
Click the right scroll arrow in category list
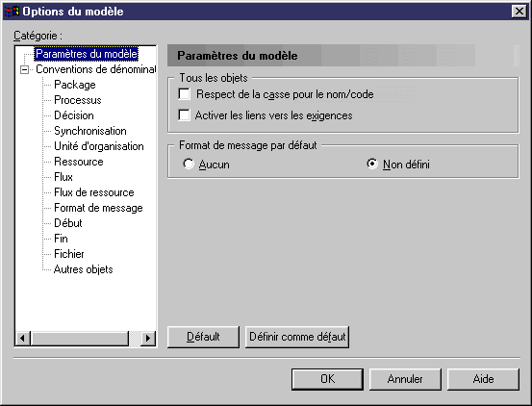(148, 338)
